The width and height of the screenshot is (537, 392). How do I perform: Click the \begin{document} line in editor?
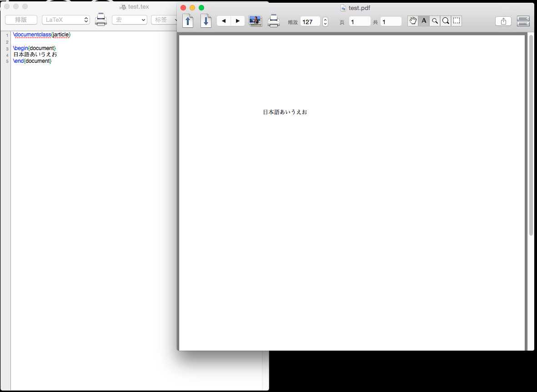(x=34, y=48)
